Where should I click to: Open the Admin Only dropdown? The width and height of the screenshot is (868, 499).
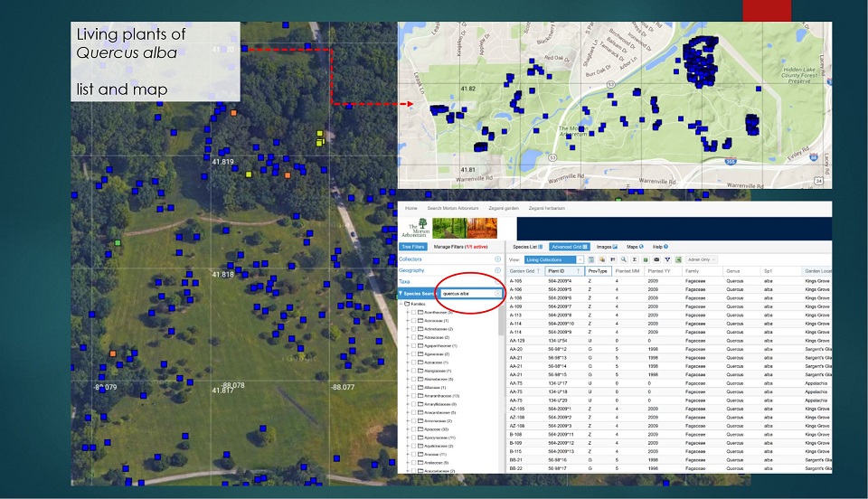[702, 259]
